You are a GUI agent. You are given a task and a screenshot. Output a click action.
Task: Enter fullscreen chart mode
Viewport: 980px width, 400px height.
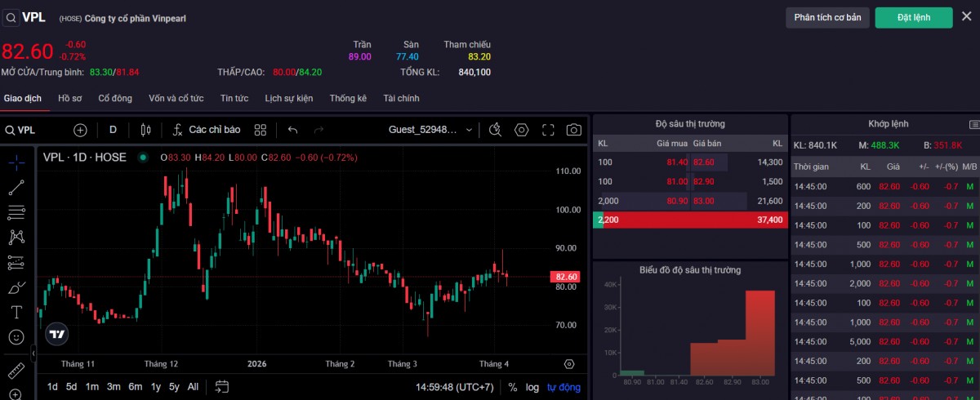[548, 130]
